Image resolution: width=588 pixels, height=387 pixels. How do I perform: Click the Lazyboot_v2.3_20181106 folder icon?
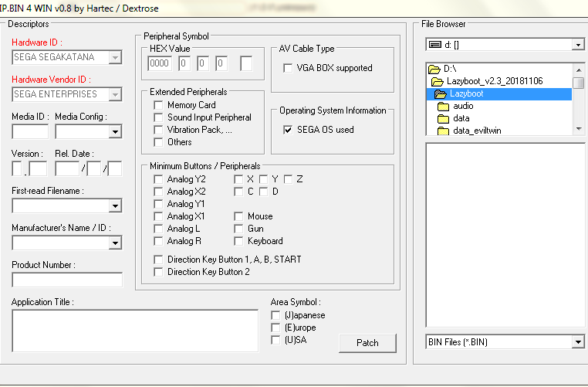438,81
